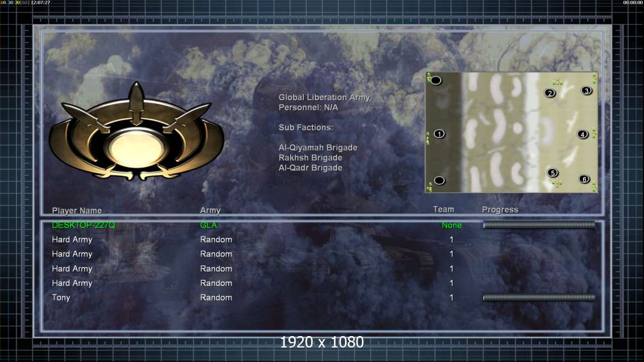Click the 00:00:00 timer in corner
This screenshot has height=362, width=644.
633,2
